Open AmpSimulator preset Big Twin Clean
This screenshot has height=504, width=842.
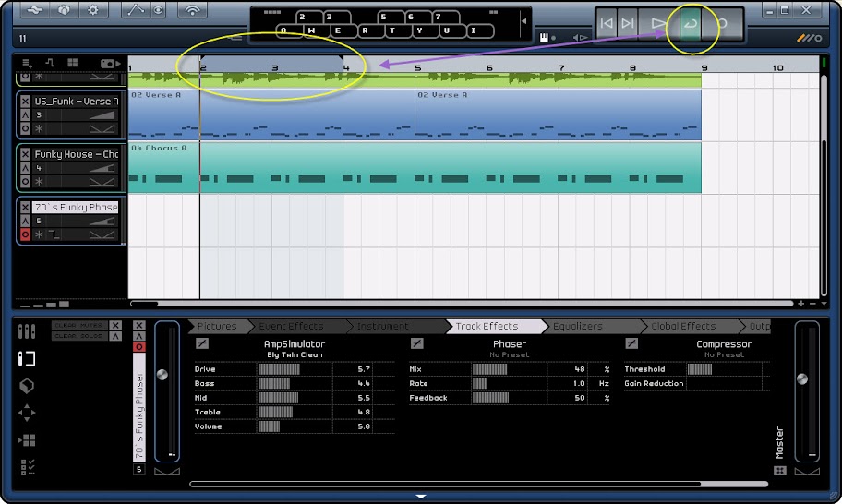click(295, 354)
